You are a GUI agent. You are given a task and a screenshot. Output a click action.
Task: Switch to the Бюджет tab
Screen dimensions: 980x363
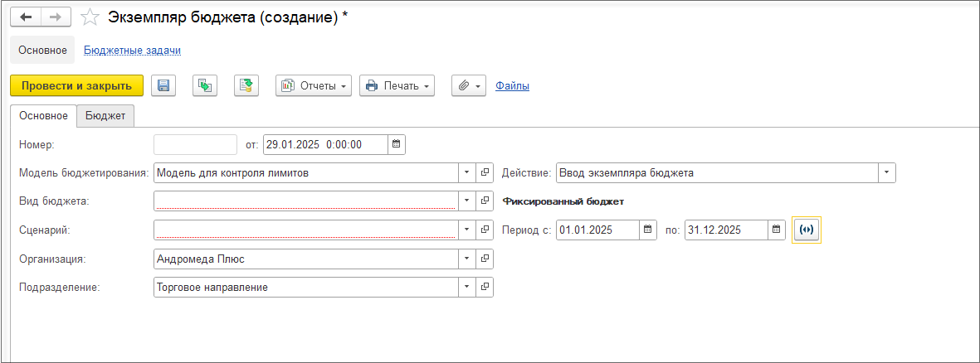(x=105, y=116)
